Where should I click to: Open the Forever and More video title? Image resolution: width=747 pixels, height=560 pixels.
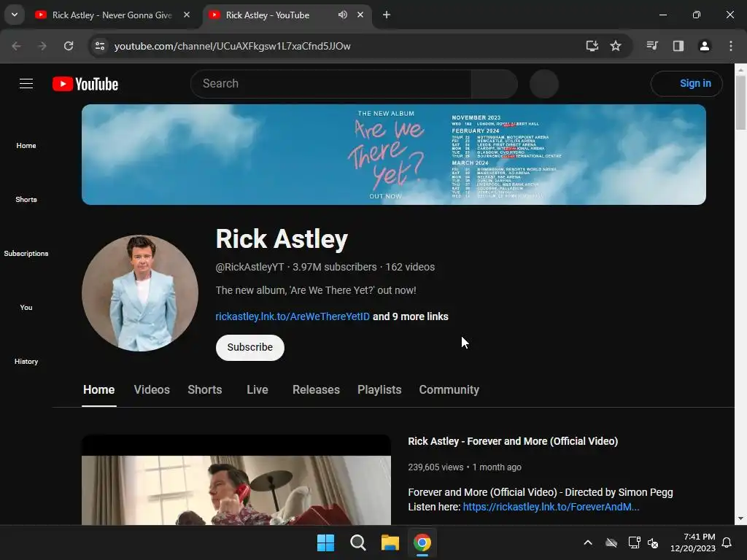[x=513, y=441]
